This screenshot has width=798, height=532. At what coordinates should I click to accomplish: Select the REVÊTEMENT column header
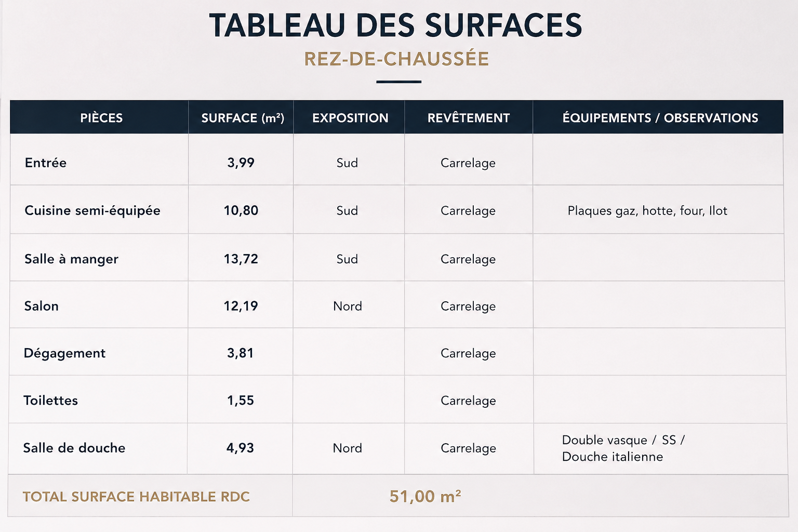point(469,118)
